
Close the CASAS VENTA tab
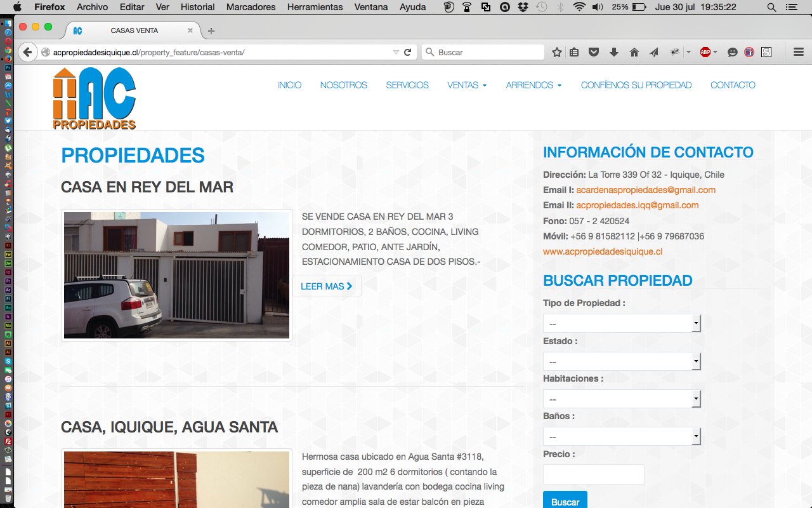click(x=190, y=30)
